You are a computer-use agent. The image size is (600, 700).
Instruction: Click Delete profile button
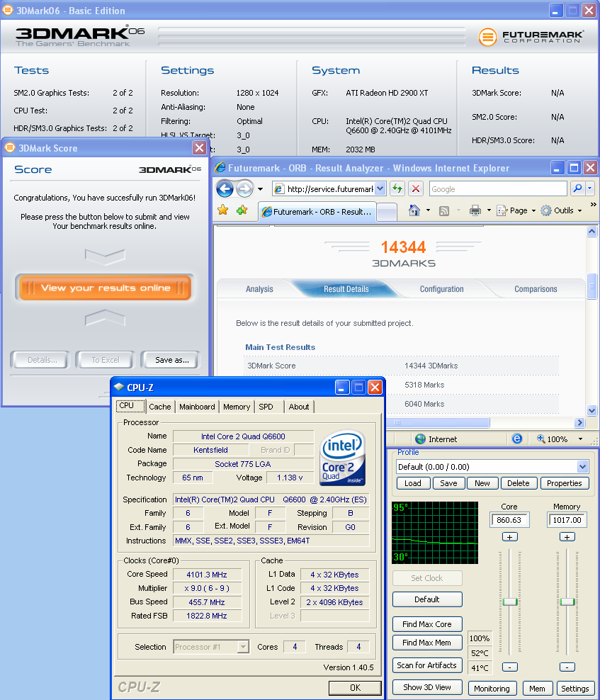click(x=519, y=483)
